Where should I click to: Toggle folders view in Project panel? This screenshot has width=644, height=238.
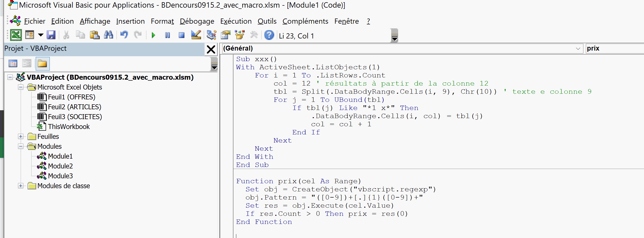click(x=42, y=64)
